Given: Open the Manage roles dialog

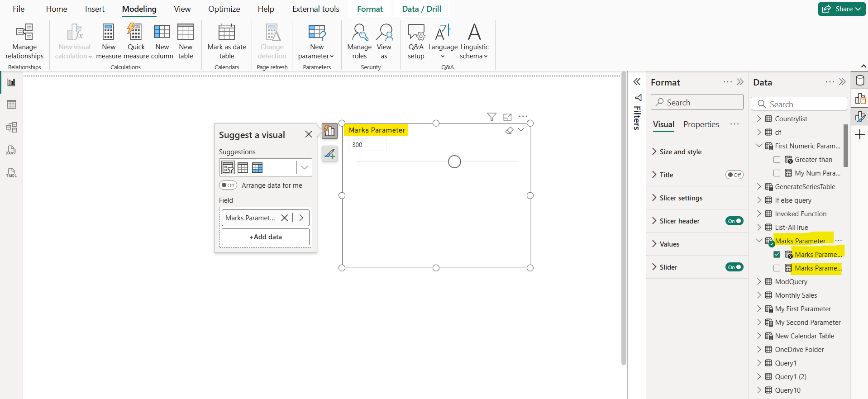Looking at the screenshot, I should click(359, 42).
